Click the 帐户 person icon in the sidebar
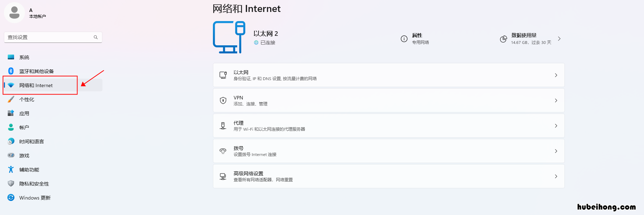Image resolution: width=644 pixels, height=215 pixels. (11, 127)
